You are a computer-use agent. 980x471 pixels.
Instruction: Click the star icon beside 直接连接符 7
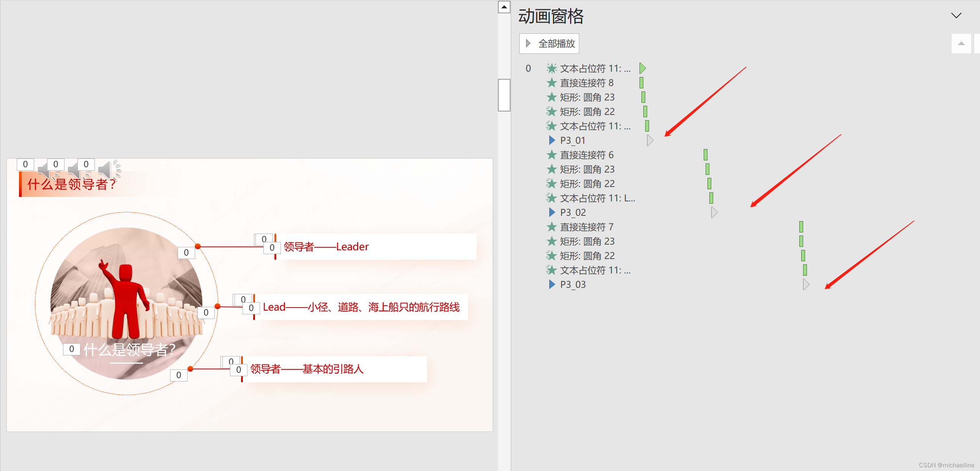click(x=551, y=227)
